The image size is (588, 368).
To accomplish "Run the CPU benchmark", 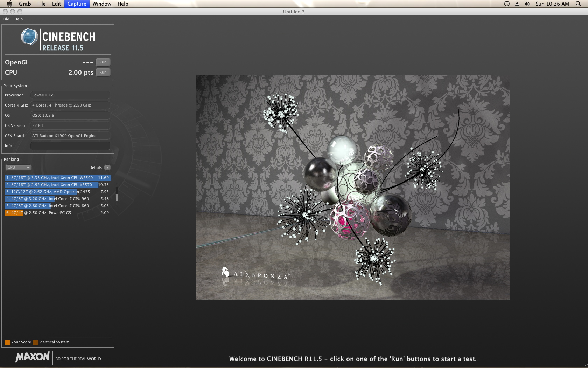I will (103, 73).
